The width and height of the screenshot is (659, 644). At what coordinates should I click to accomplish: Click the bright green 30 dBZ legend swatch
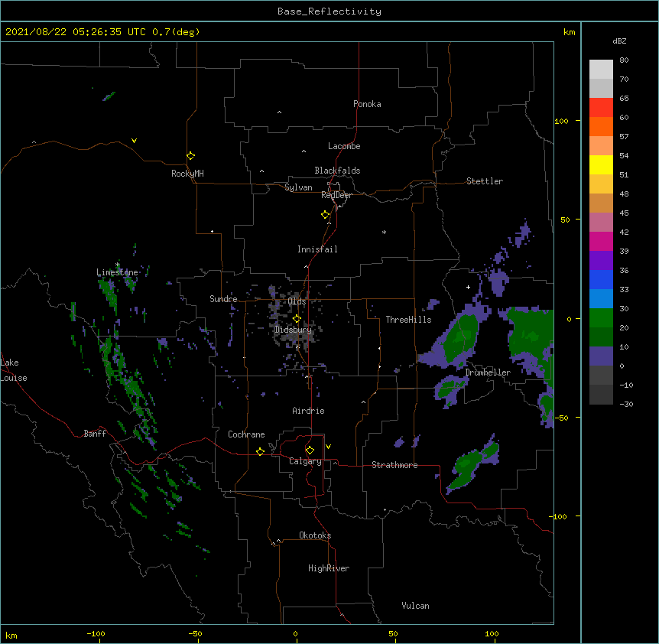(601, 318)
